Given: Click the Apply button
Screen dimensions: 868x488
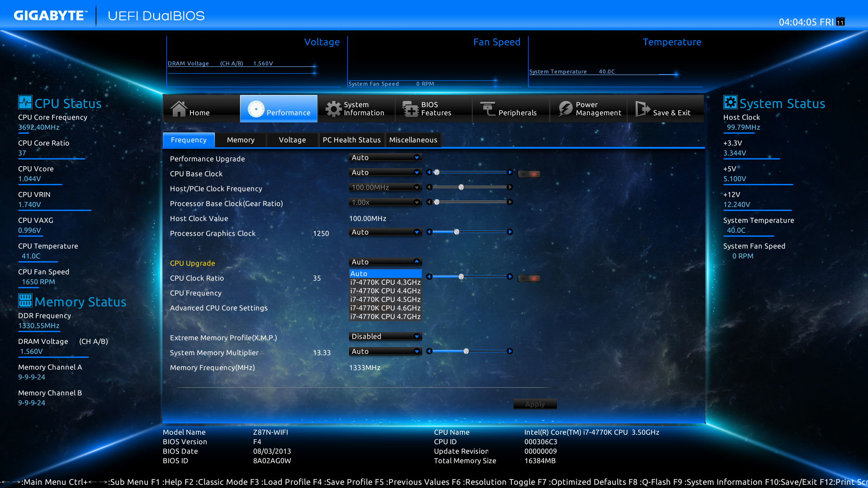Looking at the screenshot, I should [x=535, y=404].
